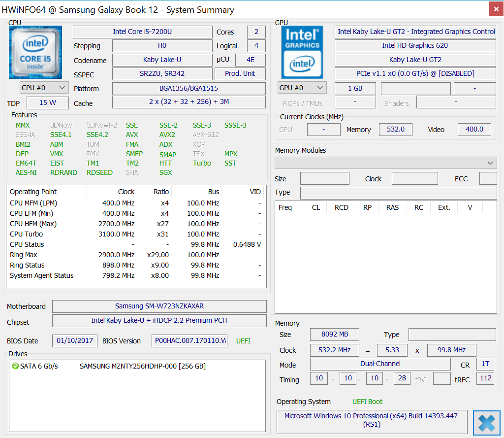Open the CPU #0 selector dropdown
504x438 pixels.
coord(44,88)
